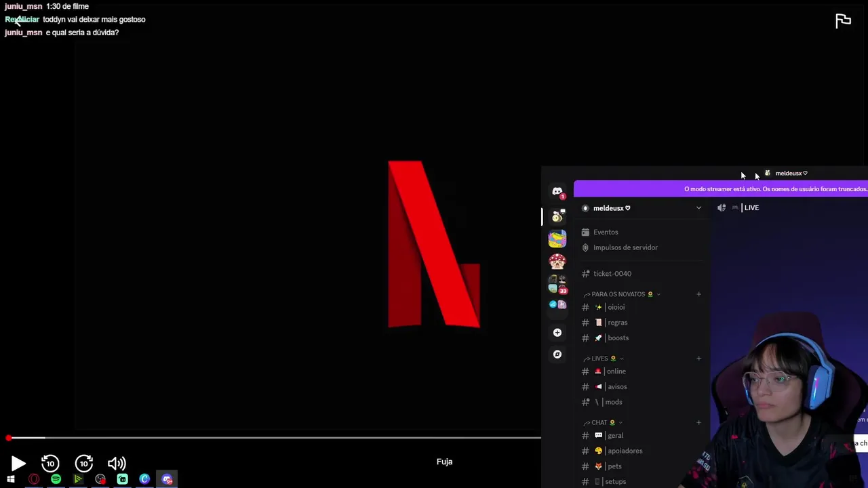The height and width of the screenshot is (488, 868).
Task: Open OBS Studio from the taskbar
Action: 100,479
